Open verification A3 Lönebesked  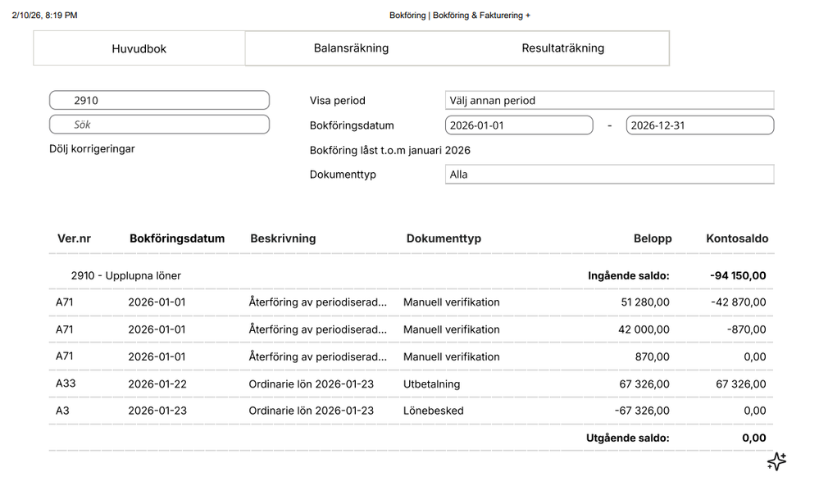click(x=411, y=411)
